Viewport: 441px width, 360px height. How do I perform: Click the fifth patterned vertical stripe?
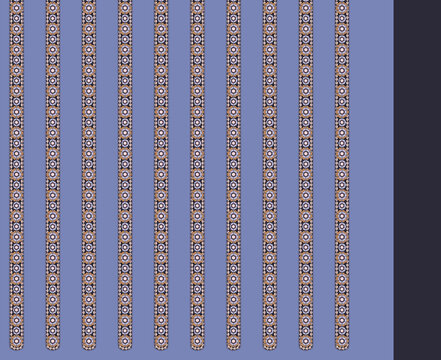click(161, 175)
